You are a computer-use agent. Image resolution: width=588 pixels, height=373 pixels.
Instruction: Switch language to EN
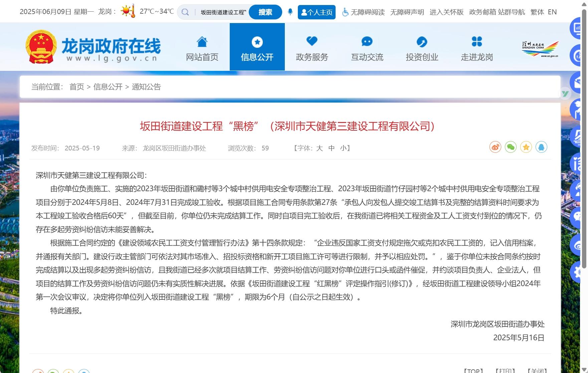click(x=552, y=12)
